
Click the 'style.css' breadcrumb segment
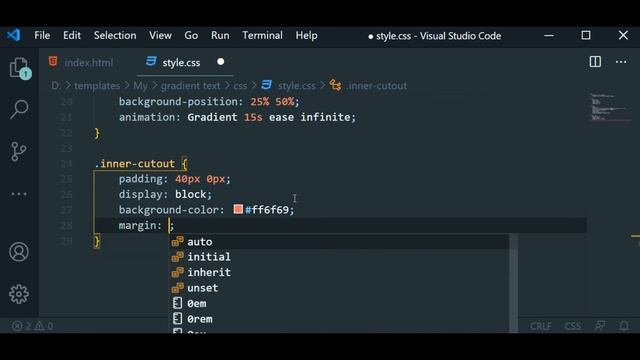click(x=296, y=86)
